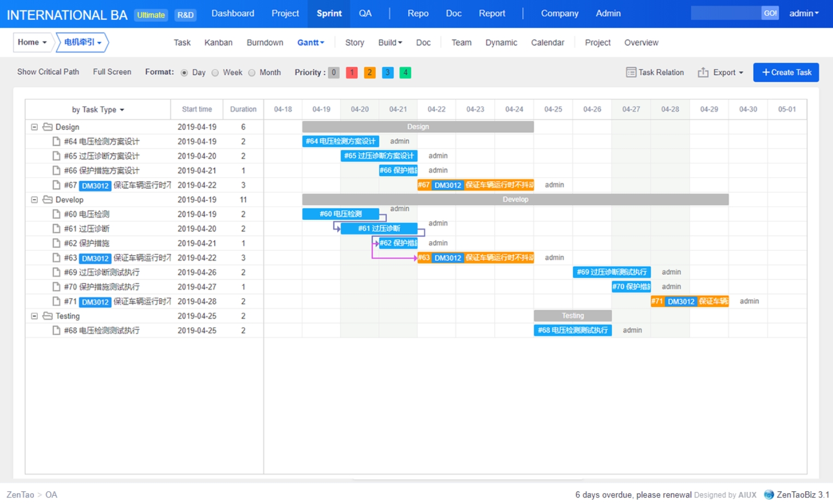
Task: Click file icon of task #65
Action: [56, 155]
